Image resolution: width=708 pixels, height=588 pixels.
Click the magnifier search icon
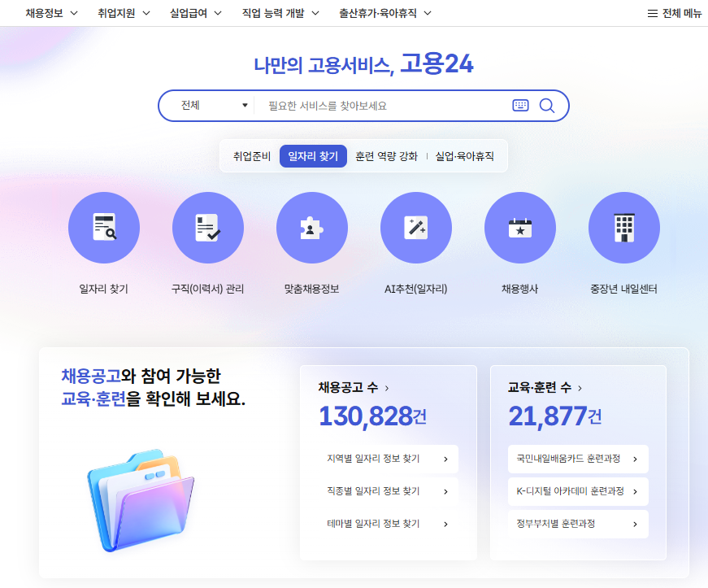coord(547,106)
